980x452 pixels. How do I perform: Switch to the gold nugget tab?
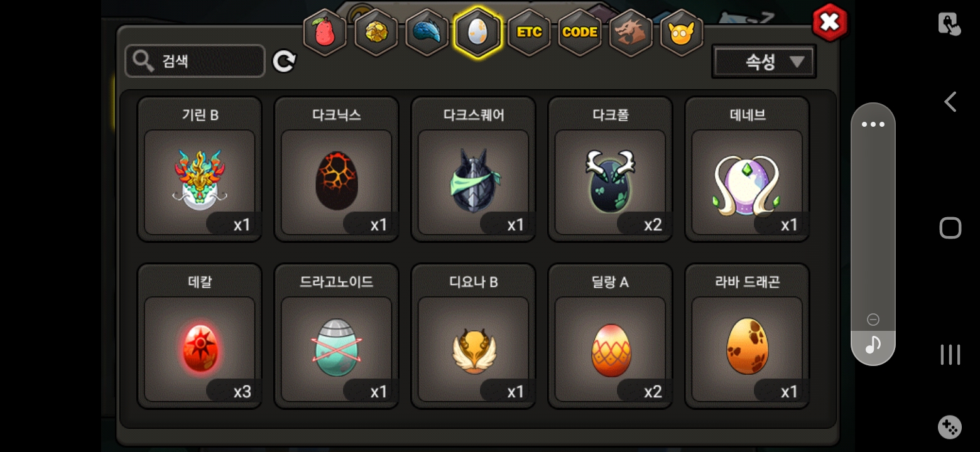[x=376, y=33]
